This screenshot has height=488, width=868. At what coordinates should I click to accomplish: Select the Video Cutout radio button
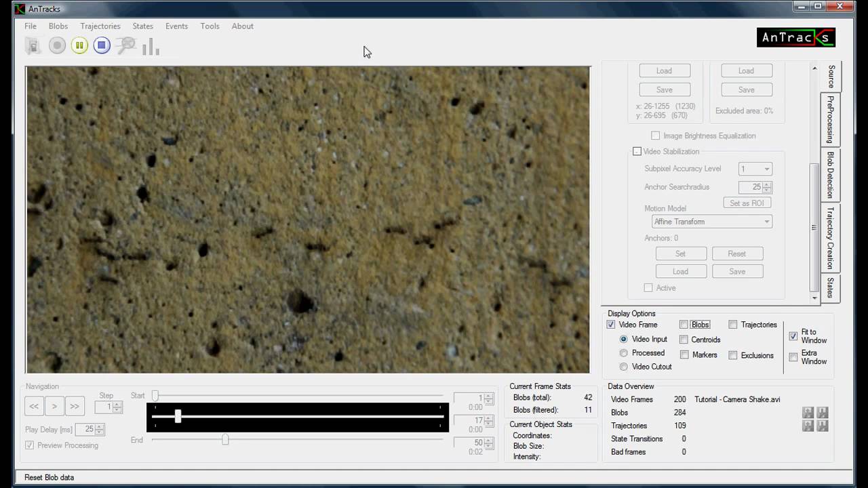click(624, 367)
